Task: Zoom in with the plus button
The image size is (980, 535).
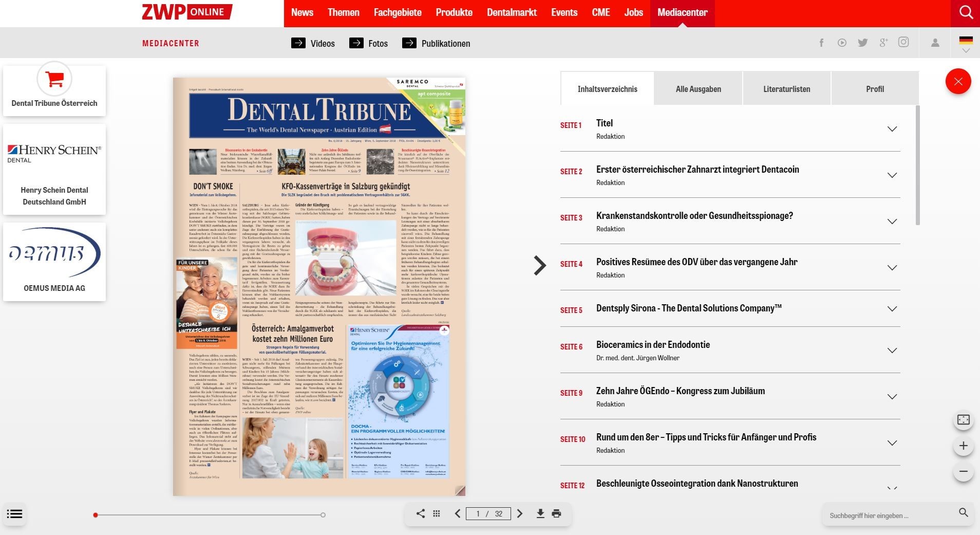Action: [964, 446]
